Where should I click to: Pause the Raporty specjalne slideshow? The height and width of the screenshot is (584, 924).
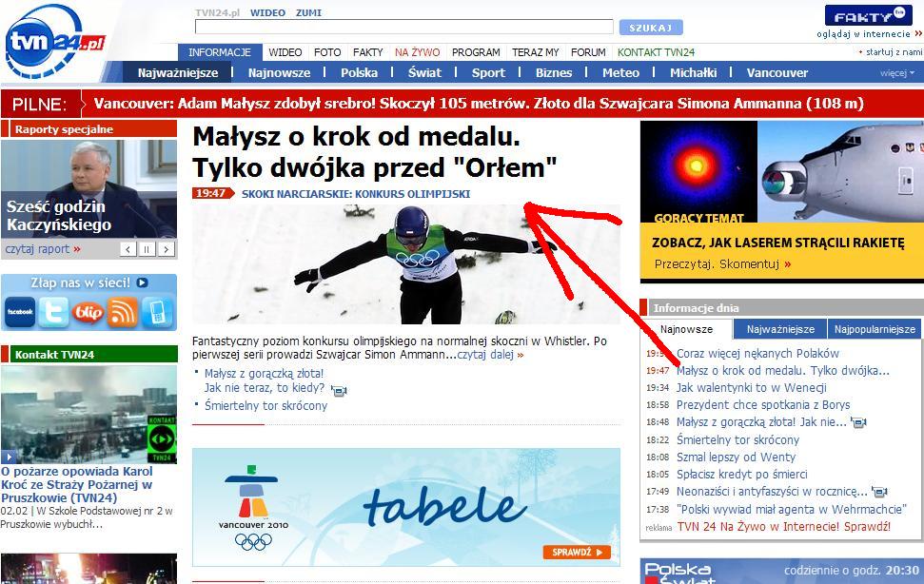[147, 249]
